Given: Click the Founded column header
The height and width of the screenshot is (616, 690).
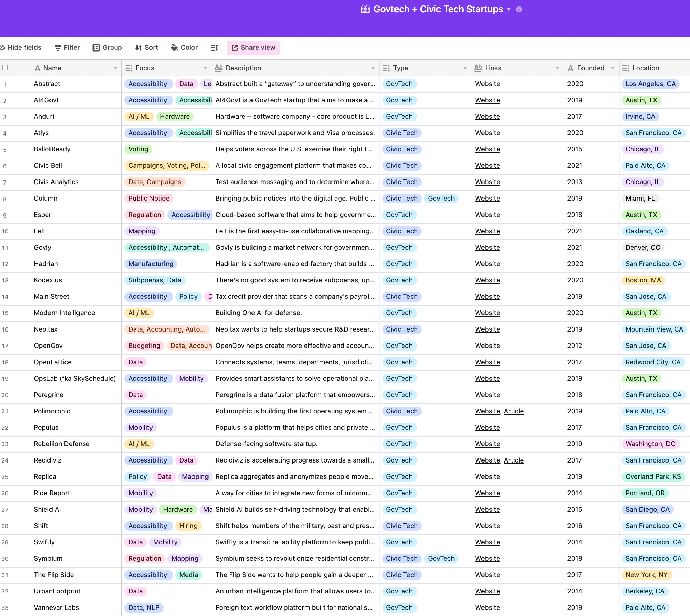Looking at the screenshot, I should [x=590, y=68].
